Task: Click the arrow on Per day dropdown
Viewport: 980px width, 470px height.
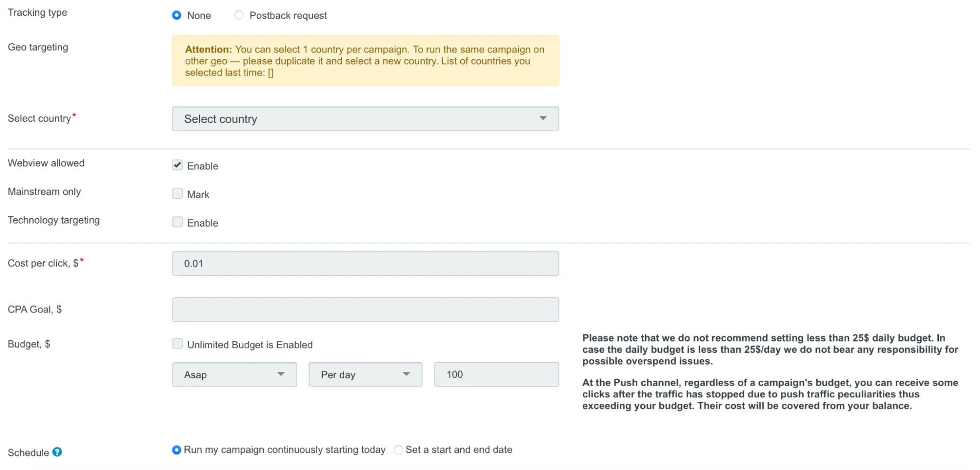Action: 406,374
